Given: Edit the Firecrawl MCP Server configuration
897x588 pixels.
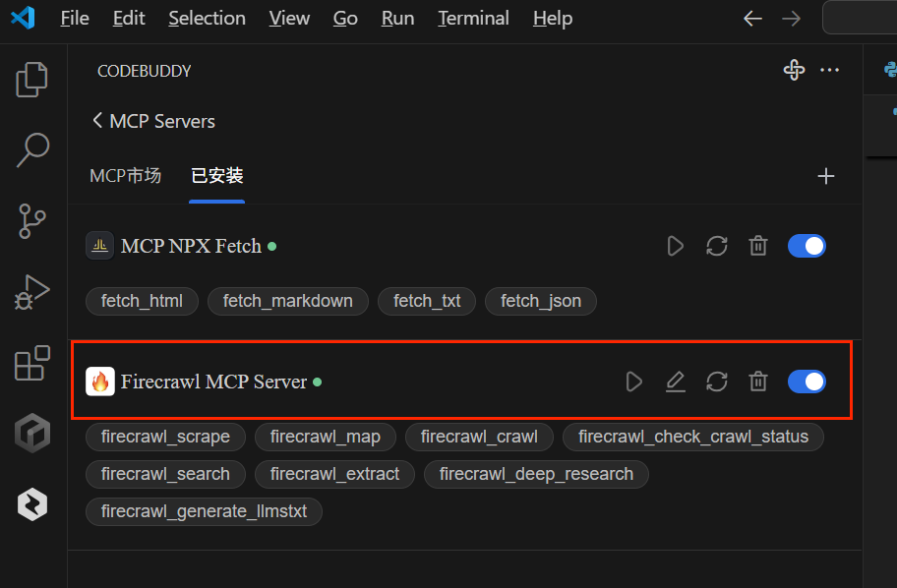Looking at the screenshot, I should 676,382.
